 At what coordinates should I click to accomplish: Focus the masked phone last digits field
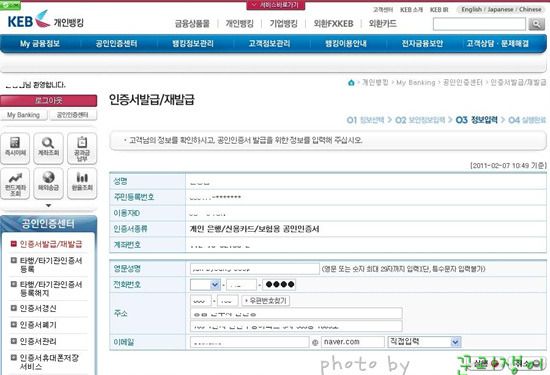(279, 284)
